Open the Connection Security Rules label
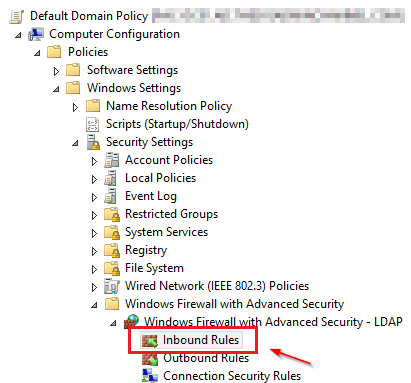 (232, 376)
